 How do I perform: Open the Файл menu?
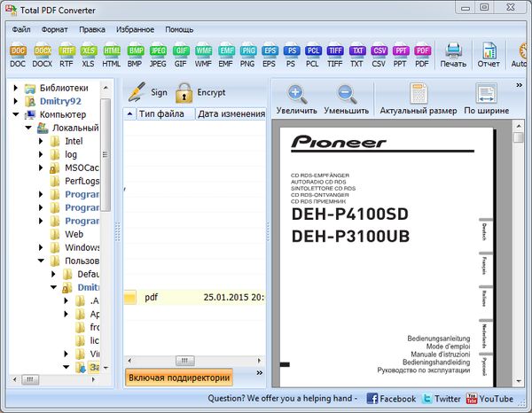pyautogui.click(x=21, y=29)
